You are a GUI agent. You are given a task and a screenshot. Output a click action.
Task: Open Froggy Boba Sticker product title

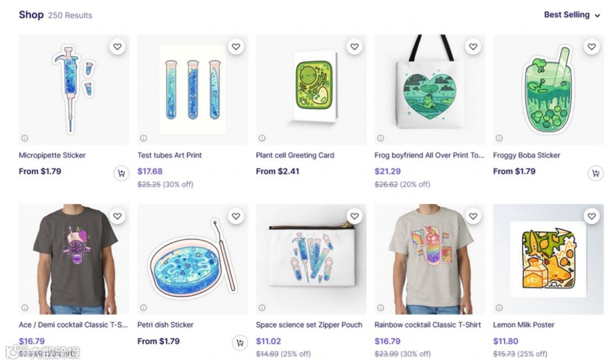526,155
